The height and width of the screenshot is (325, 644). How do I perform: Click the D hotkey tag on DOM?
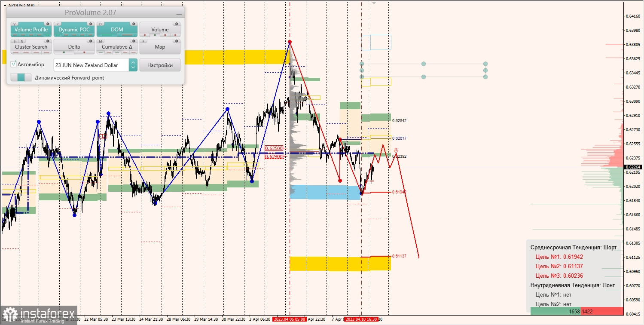pyautogui.click(x=101, y=24)
